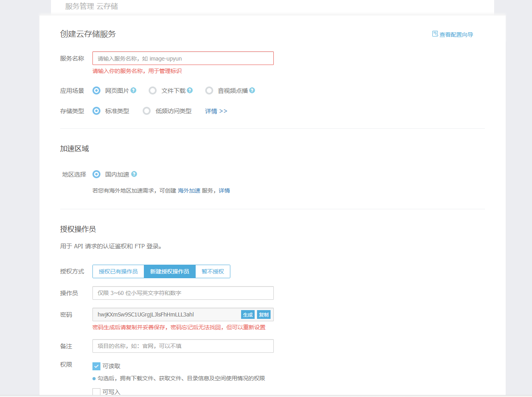Expand storage type 详情 >> link
Viewport: 532px width, 397px height.
216,111
